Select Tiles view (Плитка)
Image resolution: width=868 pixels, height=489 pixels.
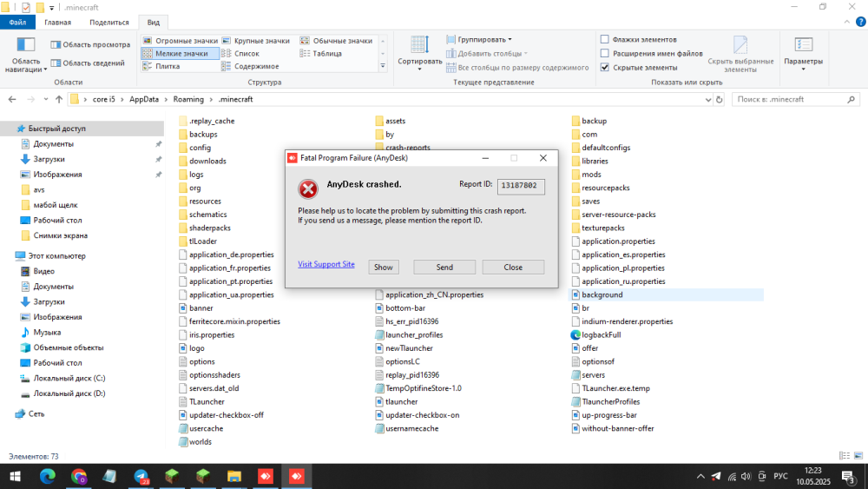pos(161,66)
